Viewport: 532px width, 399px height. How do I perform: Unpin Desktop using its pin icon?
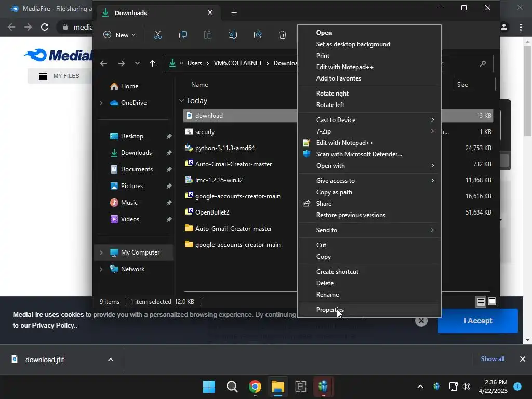tap(169, 136)
